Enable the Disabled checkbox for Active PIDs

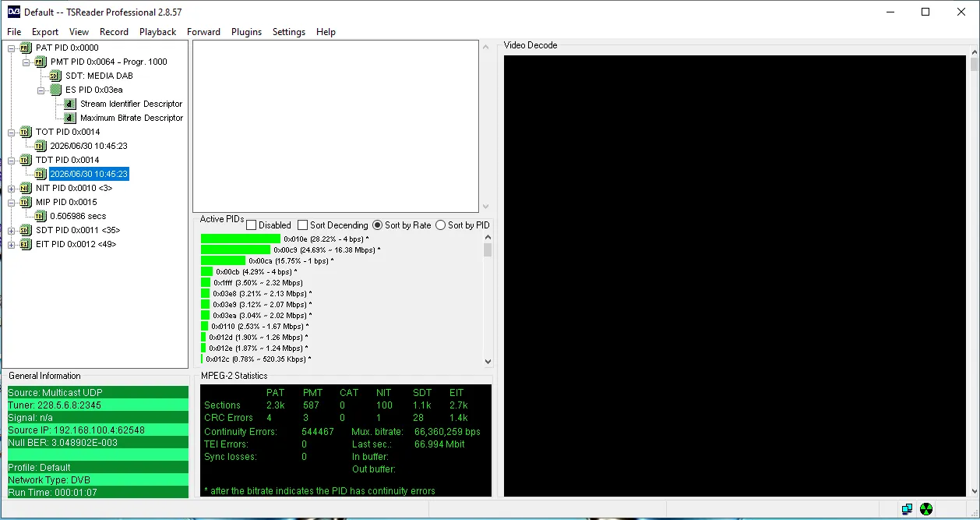click(252, 225)
